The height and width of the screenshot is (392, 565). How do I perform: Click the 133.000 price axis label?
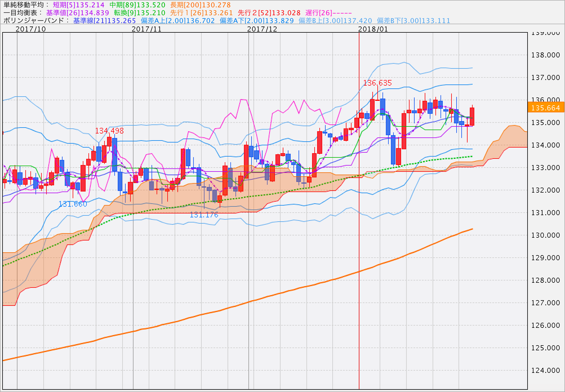pyautogui.click(x=546, y=168)
